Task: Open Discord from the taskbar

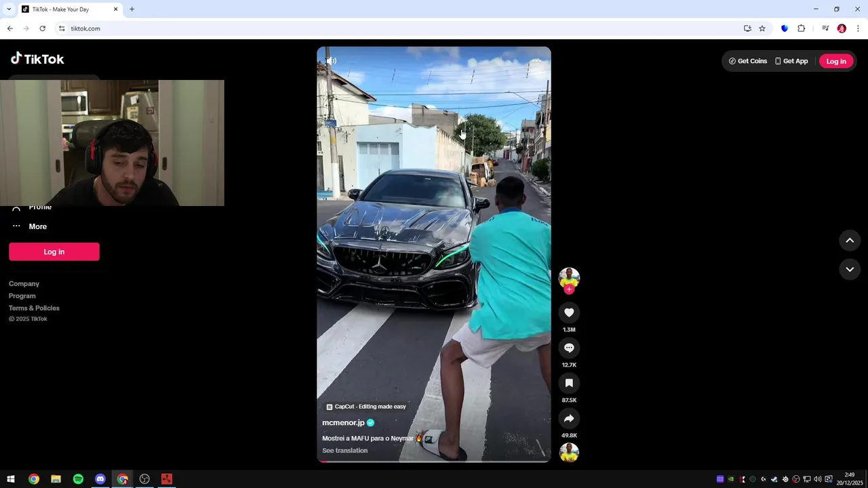Action: pyautogui.click(x=100, y=479)
